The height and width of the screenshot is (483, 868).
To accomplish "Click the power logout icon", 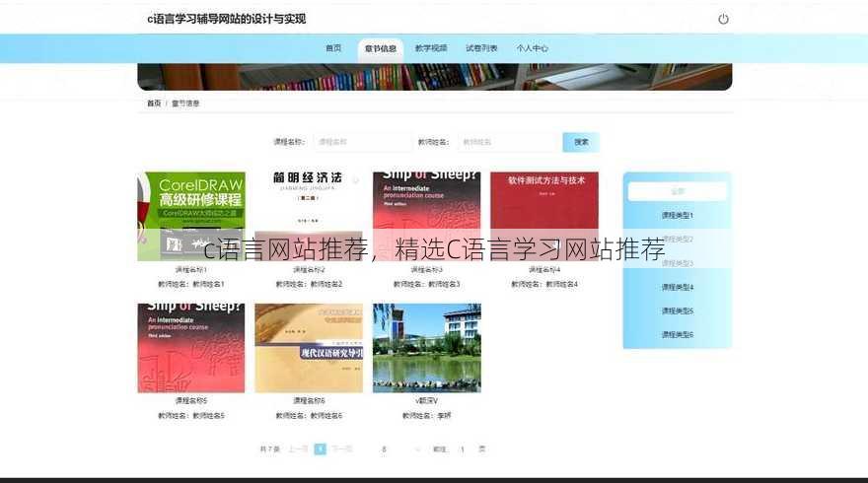I will [x=723, y=19].
